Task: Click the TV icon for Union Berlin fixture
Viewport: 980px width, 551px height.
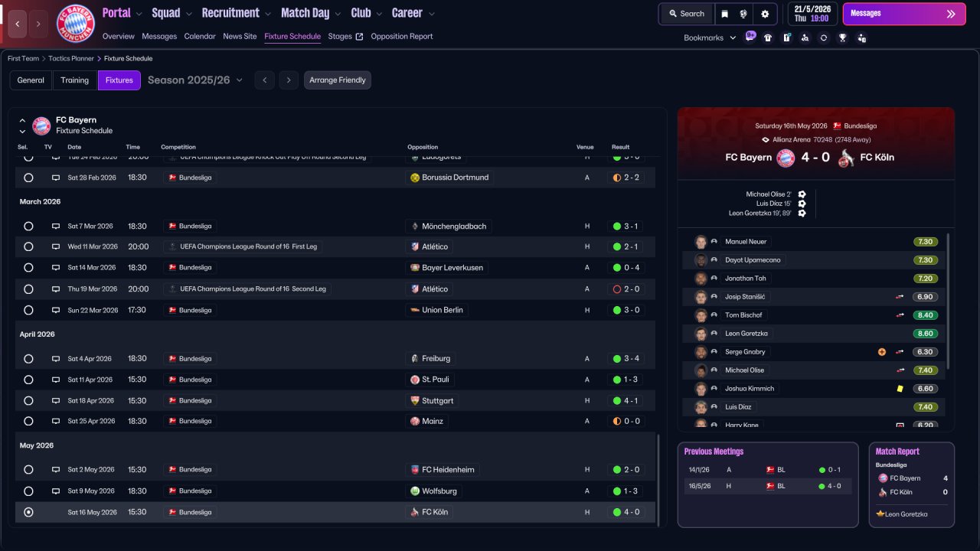Action: click(x=56, y=310)
